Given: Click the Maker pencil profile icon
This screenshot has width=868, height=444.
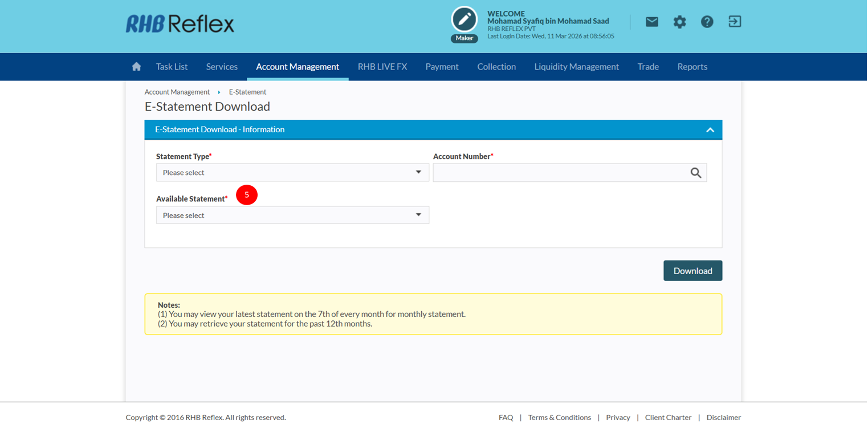Looking at the screenshot, I should [464, 20].
